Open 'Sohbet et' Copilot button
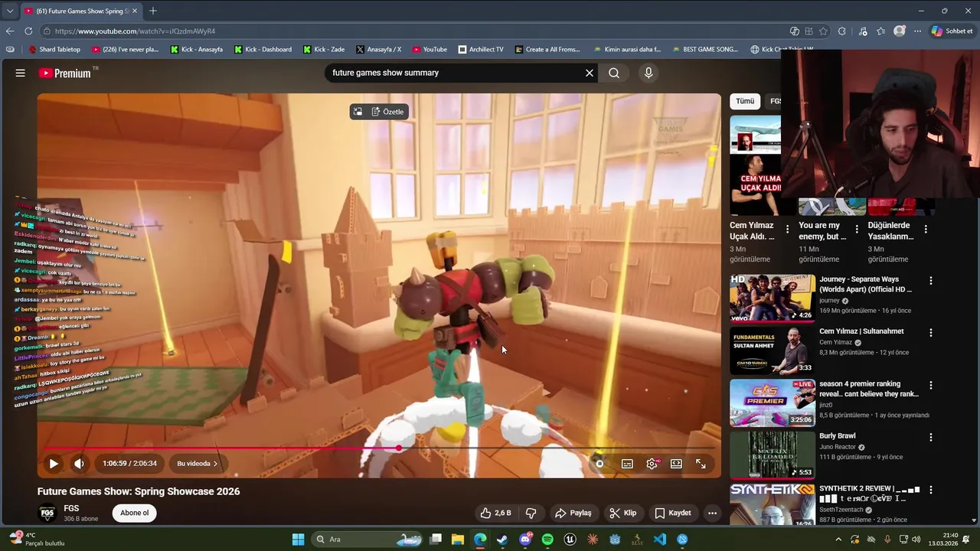980x551 pixels. point(952,31)
